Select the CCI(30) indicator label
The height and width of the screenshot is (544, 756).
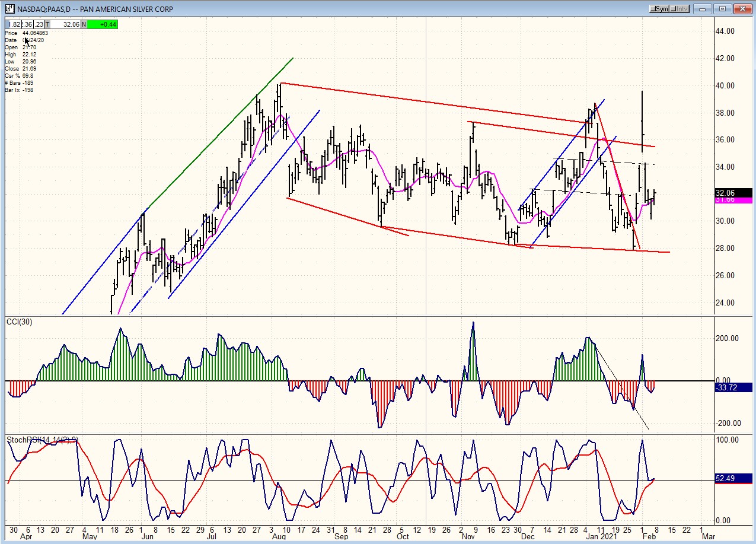click(x=20, y=322)
